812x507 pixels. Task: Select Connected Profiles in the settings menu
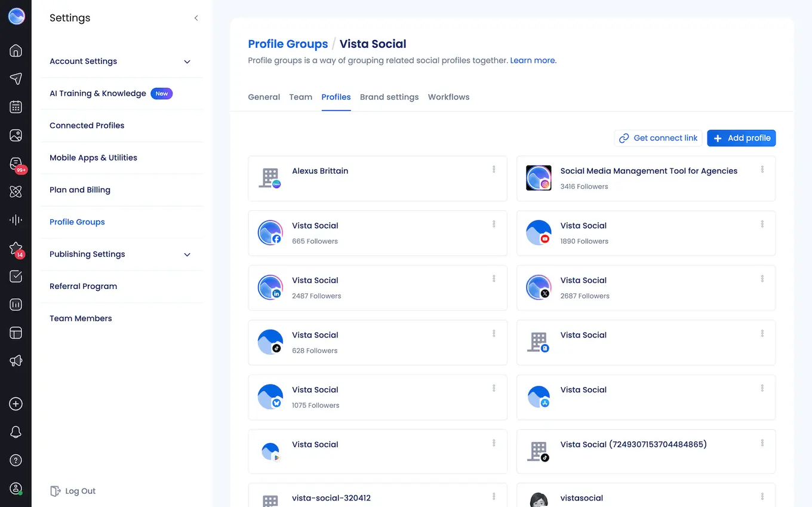[x=87, y=125]
